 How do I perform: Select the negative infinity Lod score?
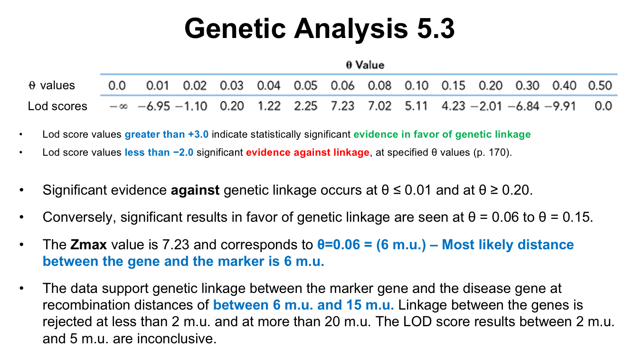click(116, 106)
